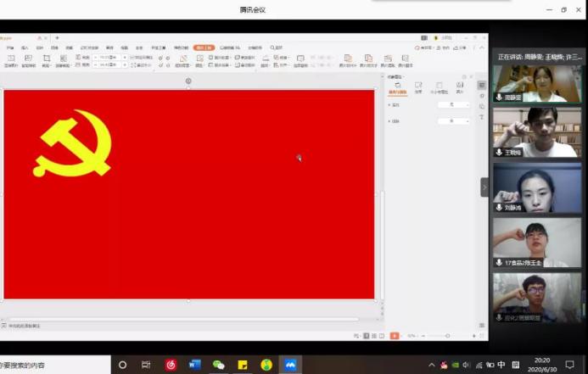
Task: Switch to first tab in object properties panel
Action: click(x=398, y=87)
